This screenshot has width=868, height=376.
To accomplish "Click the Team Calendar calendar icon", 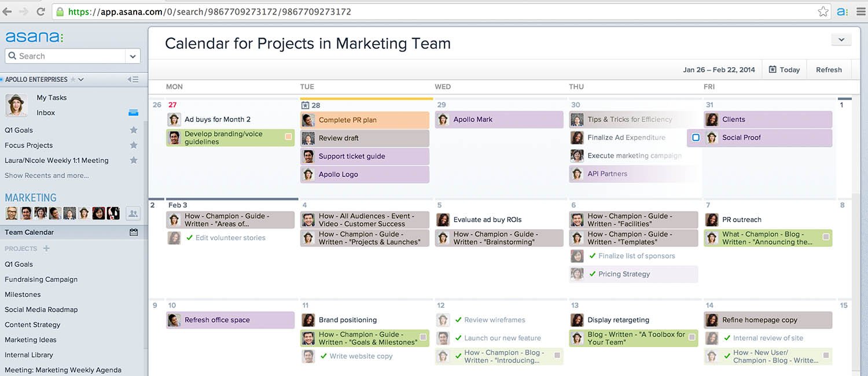I will coord(134,233).
